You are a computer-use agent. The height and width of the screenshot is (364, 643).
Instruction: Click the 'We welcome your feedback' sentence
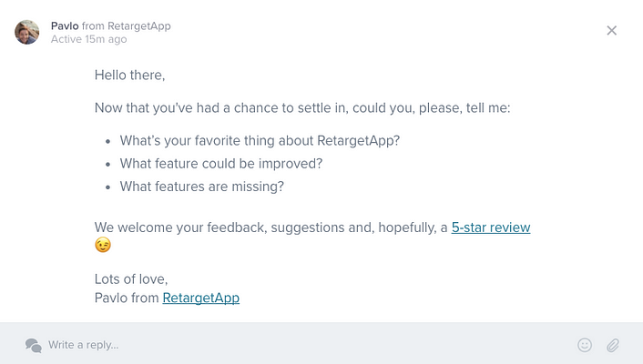270,227
